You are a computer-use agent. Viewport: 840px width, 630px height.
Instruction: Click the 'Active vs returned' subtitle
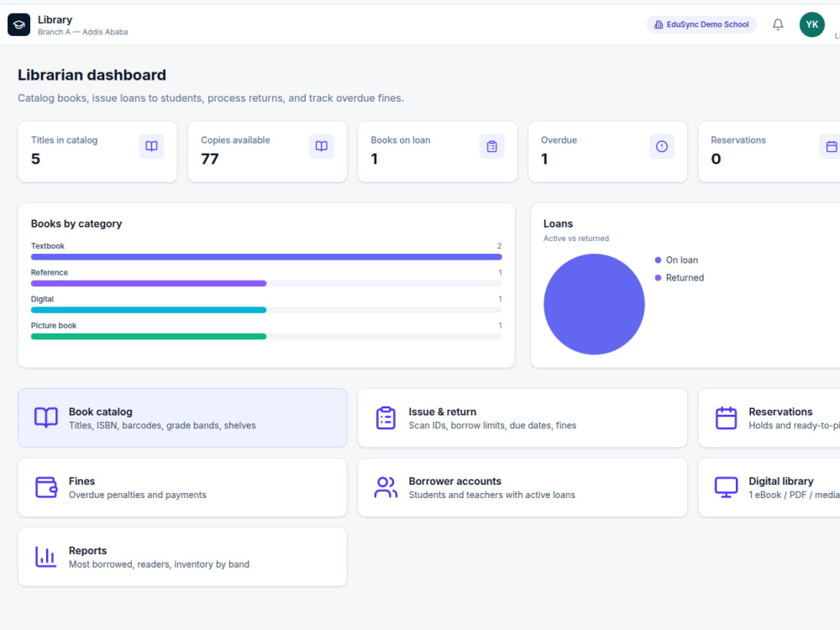[x=576, y=239]
